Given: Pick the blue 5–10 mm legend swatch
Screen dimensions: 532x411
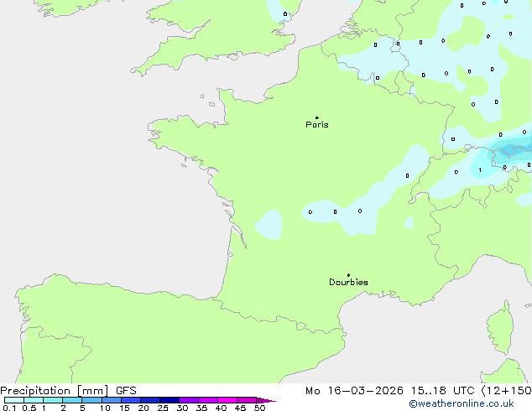Looking at the screenshot, I should pos(91,400).
